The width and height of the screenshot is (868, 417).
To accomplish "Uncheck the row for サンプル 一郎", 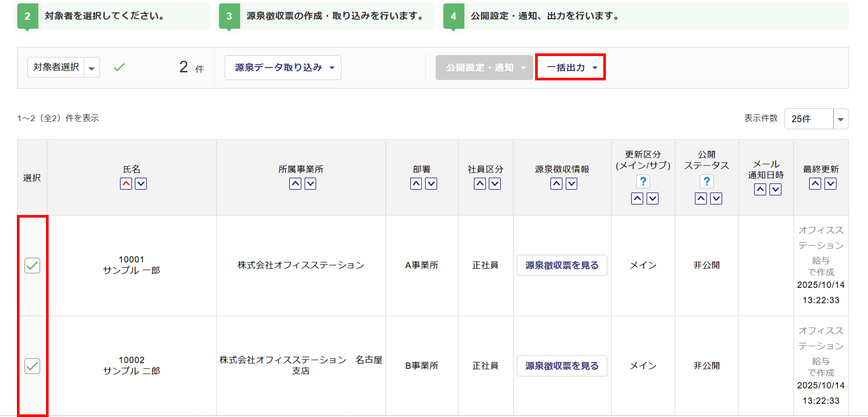I will (33, 265).
